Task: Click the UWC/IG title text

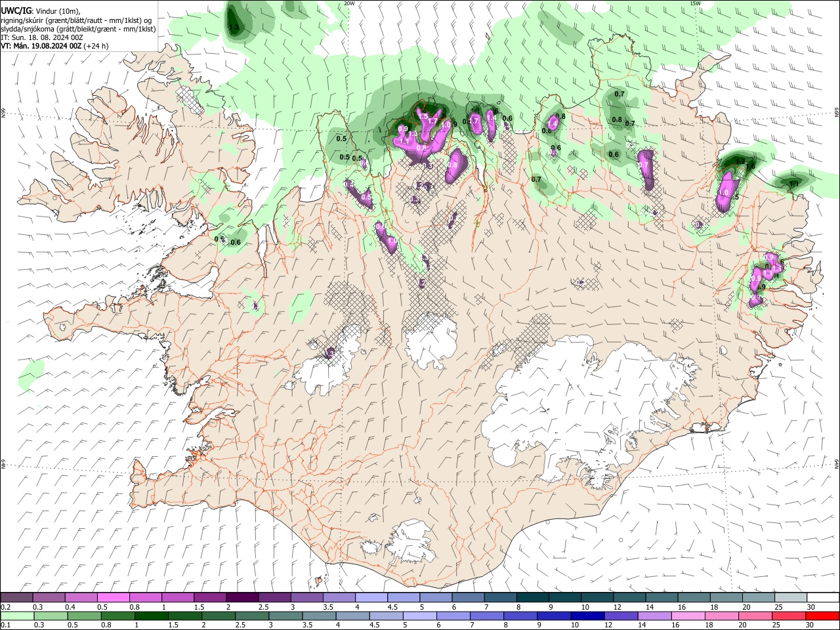Action: 16,10
